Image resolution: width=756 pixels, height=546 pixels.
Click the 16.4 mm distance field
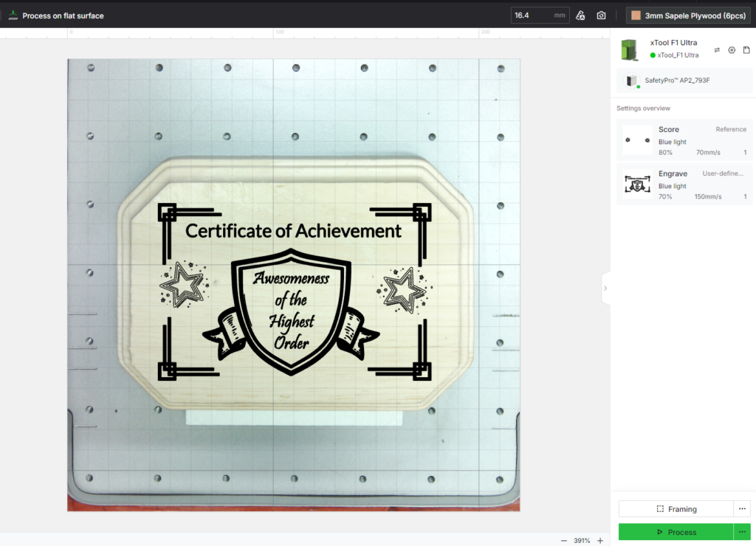click(540, 15)
